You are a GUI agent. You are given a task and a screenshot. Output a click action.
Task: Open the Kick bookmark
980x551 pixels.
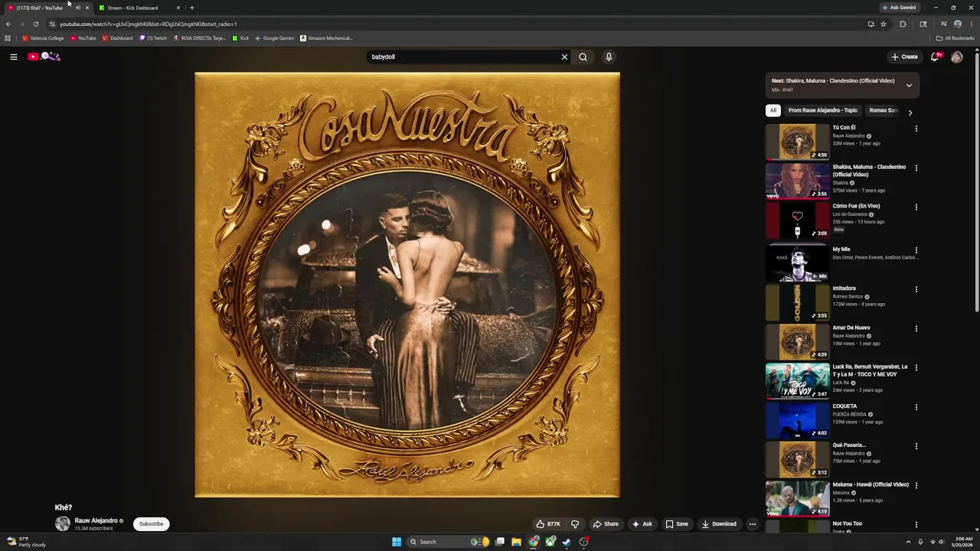[240, 38]
